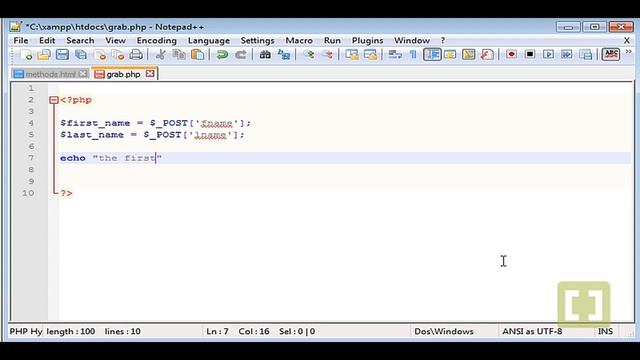640x360 pixels.
Task: Click 'Dos\Windows' in status bar
Action: (444, 331)
